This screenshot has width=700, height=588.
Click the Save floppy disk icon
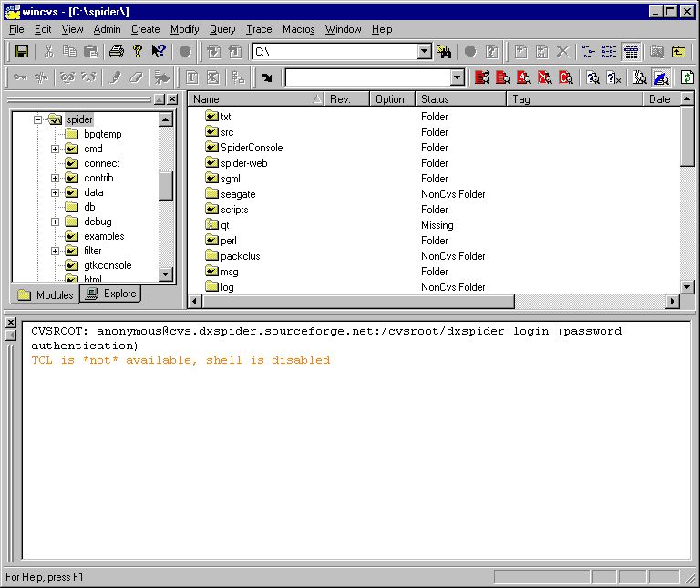tap(21, 52)
